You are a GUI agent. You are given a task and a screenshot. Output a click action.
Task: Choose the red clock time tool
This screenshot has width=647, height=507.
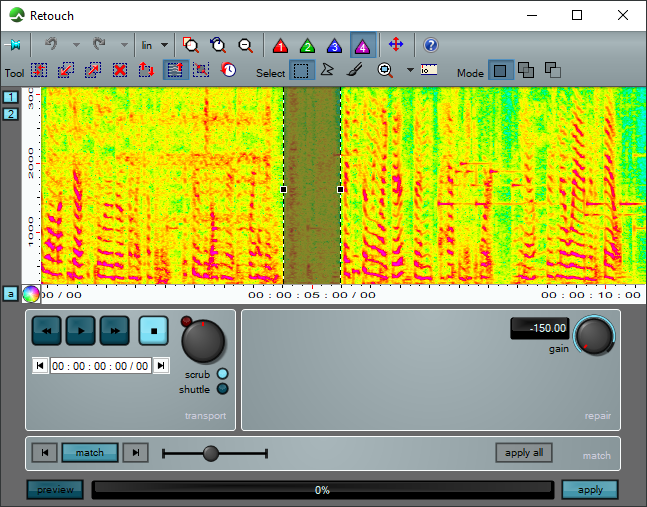click(228, 70)
